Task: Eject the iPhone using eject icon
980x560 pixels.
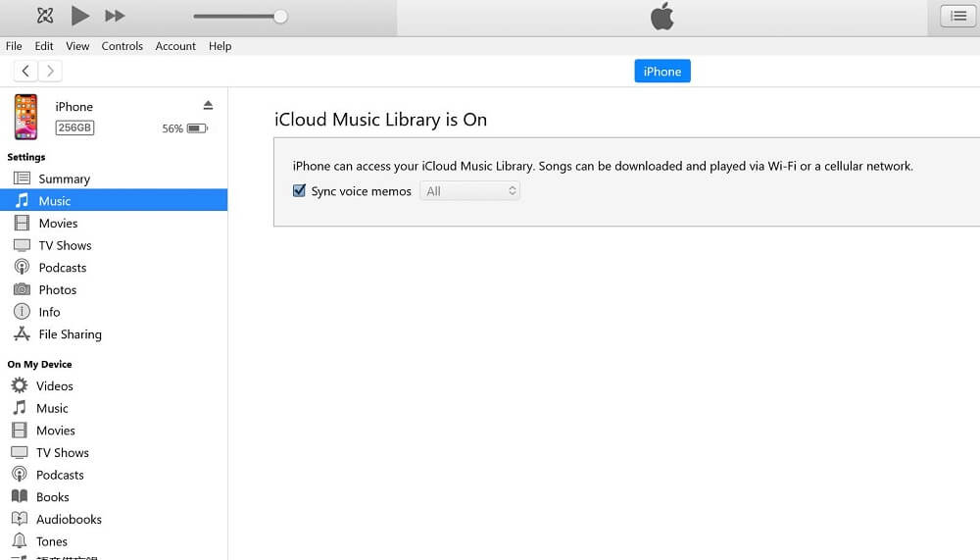Action: coord(208,105)
